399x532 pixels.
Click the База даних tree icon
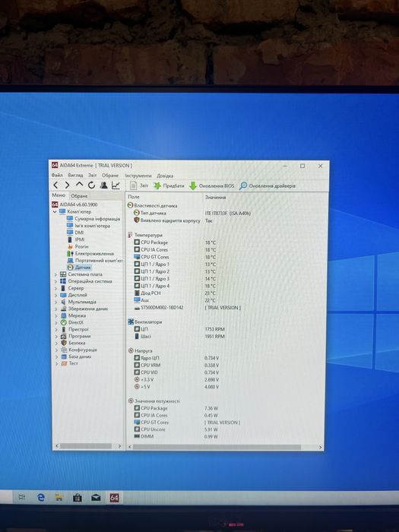point(63,356)
